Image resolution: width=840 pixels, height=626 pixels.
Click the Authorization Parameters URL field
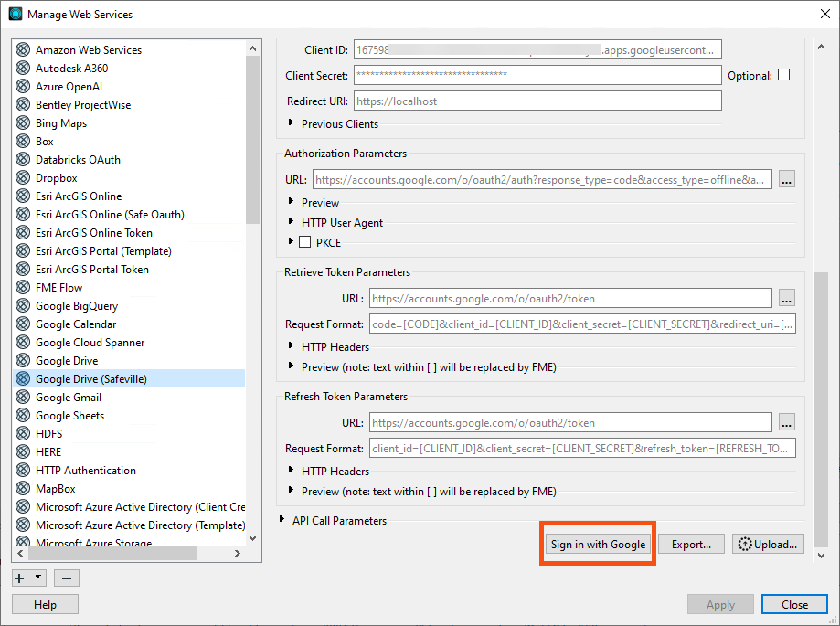coord(542,179)
